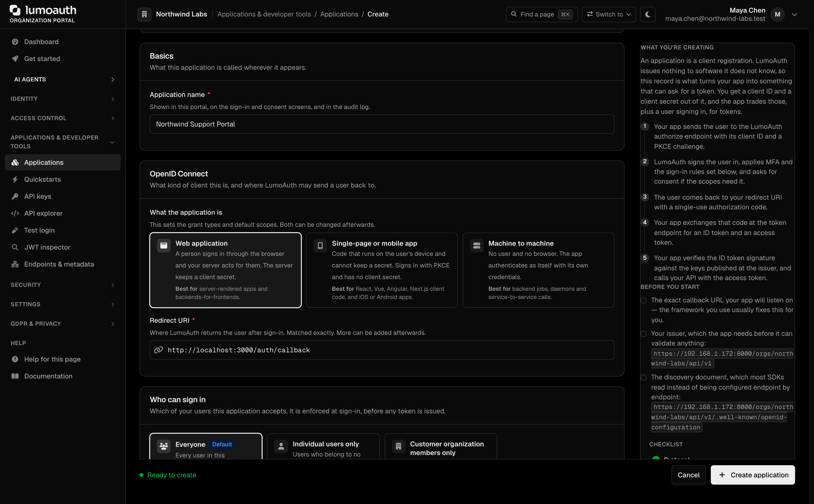The width and height of the screenshot is (814, 504).
Task: Click the Northwind Labs organization building icon
Action: 144,14
